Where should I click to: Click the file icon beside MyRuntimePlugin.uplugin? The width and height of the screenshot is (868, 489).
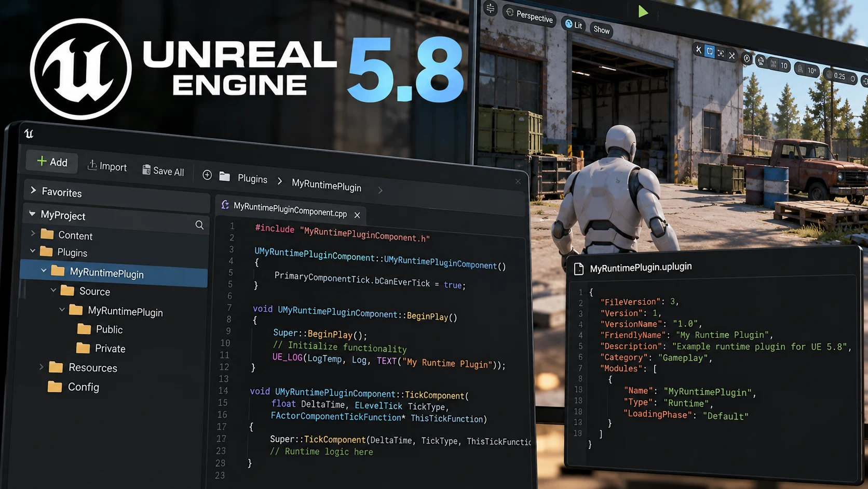coord(579,269)
